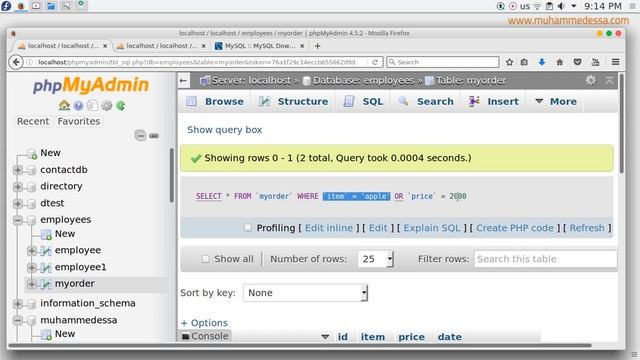Open the More tab menu
Image resolution: width=640 pixels, height=360 pixels.
[556, 101]
